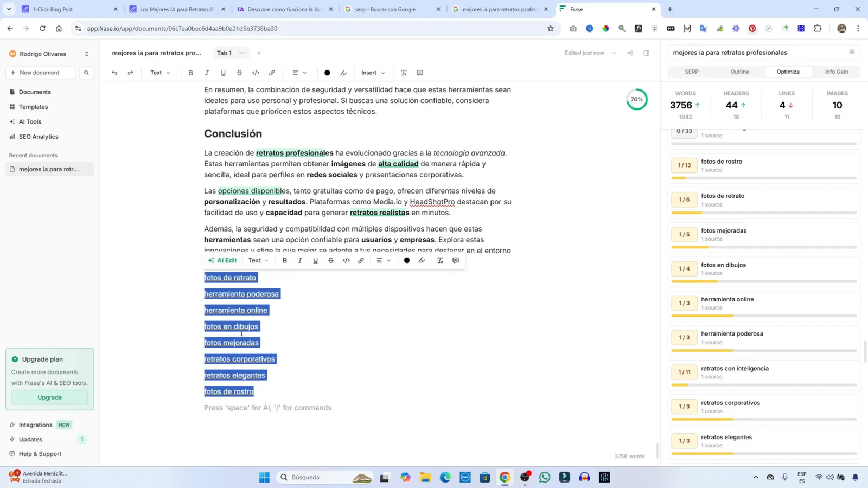868x488 pixels.
Task: Open the Outline tab
Action: (739, 71)
